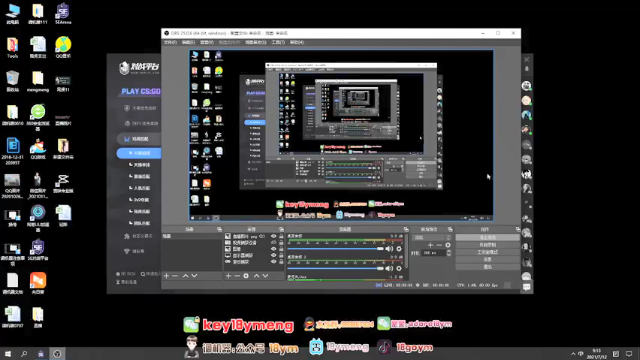
Task: Pop out the Controls dock panel
Action: click(518, 229)
